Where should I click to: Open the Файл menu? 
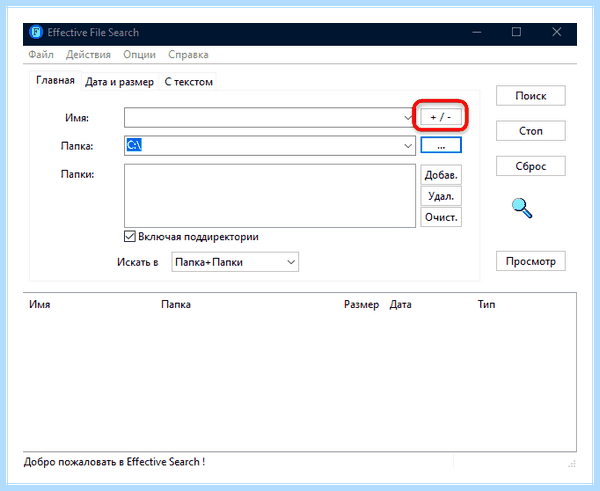41,55
